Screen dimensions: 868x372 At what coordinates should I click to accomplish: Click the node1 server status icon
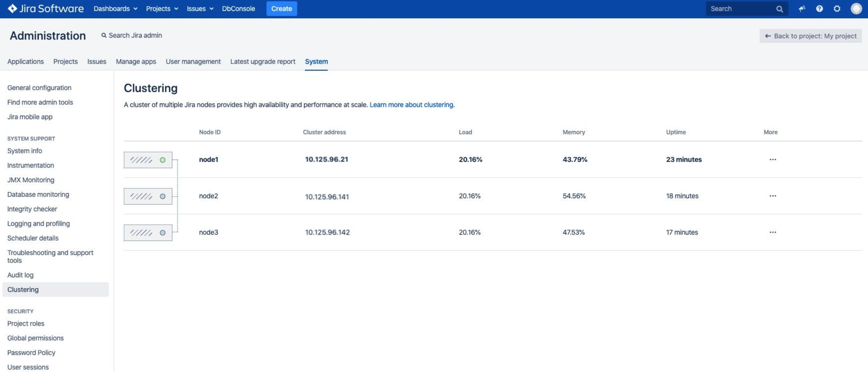coord(148,160)
